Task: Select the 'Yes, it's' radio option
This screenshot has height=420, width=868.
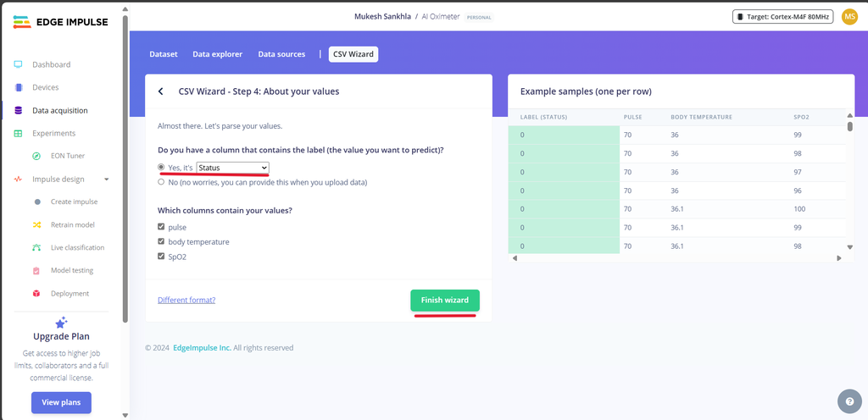Action: (161, 167)
